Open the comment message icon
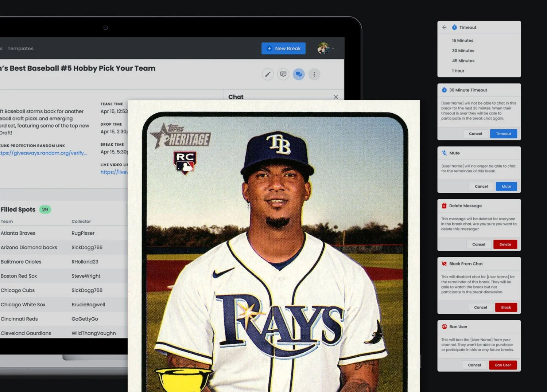 [283, 74]
